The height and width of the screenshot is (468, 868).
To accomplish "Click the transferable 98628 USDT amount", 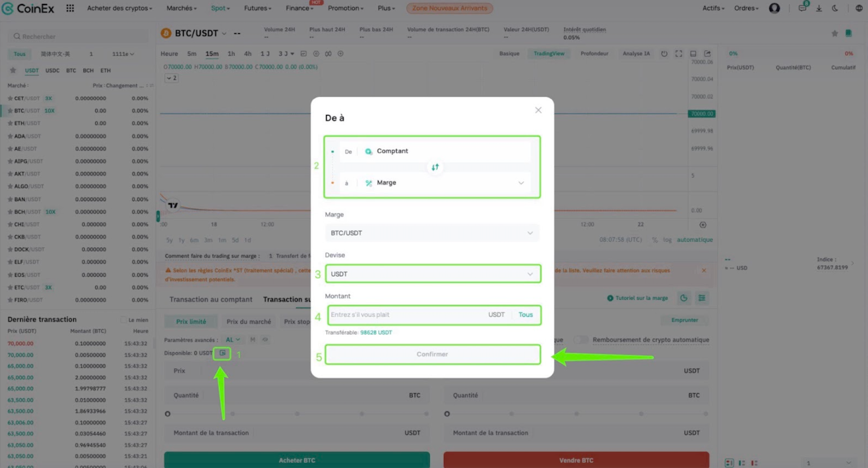I will click(376, 332).
